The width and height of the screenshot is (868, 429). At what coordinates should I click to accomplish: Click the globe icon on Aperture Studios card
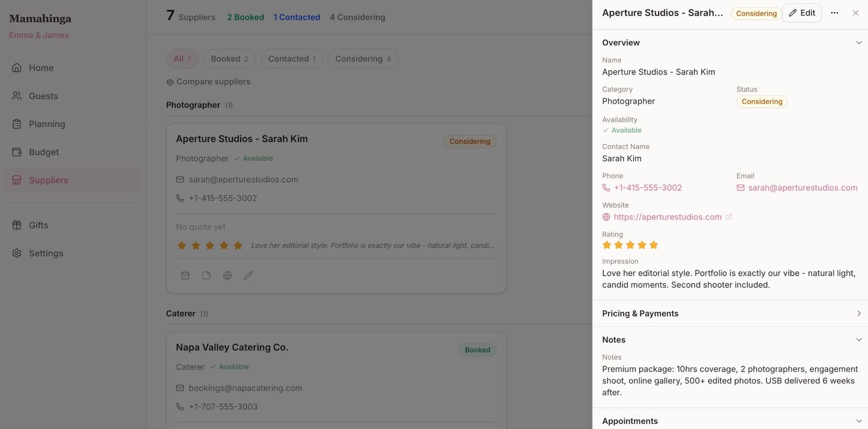click(227, 275)
